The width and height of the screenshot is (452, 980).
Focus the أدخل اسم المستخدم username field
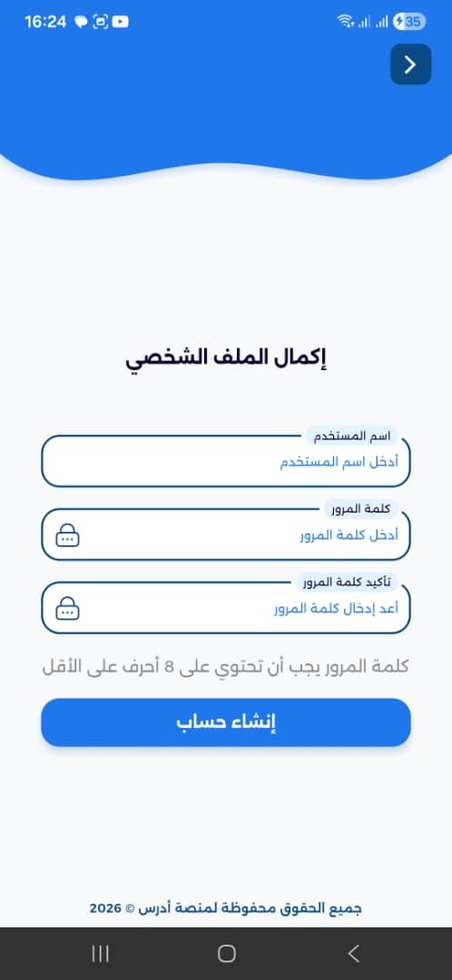tap(226, 462)
